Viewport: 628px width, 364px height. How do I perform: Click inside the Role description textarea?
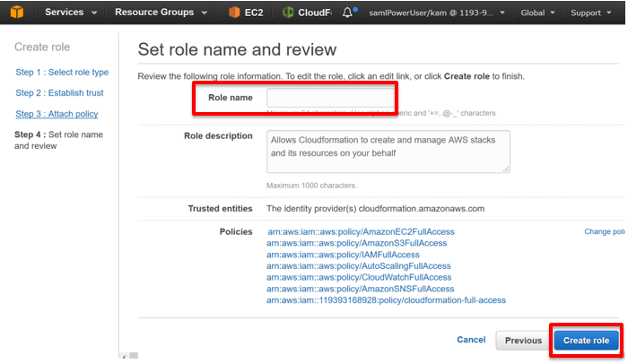(x=388, y=152)
